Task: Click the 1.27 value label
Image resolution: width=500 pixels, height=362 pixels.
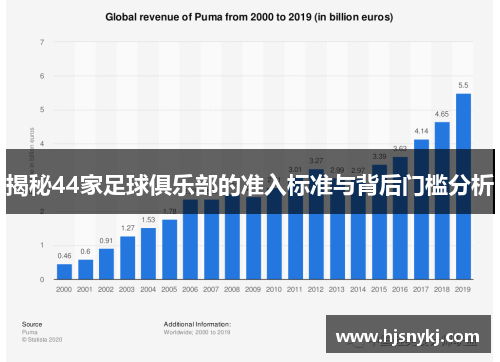Action: click(127, 228)
